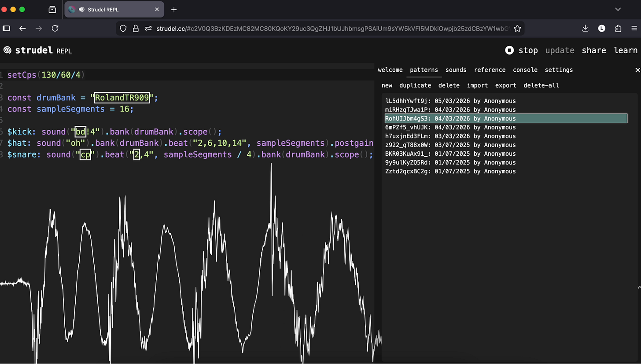Click the site padlock icon
Viewport: 641px width, 364px height.
136,28
